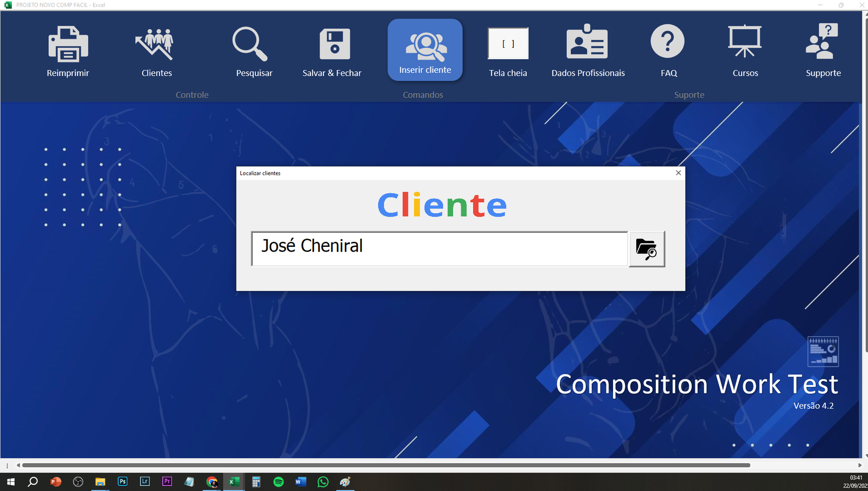Close the Localizar clientes dialog
Image resolution: width=868 pixels, height=491 pixels.
[x=678, y=173]
